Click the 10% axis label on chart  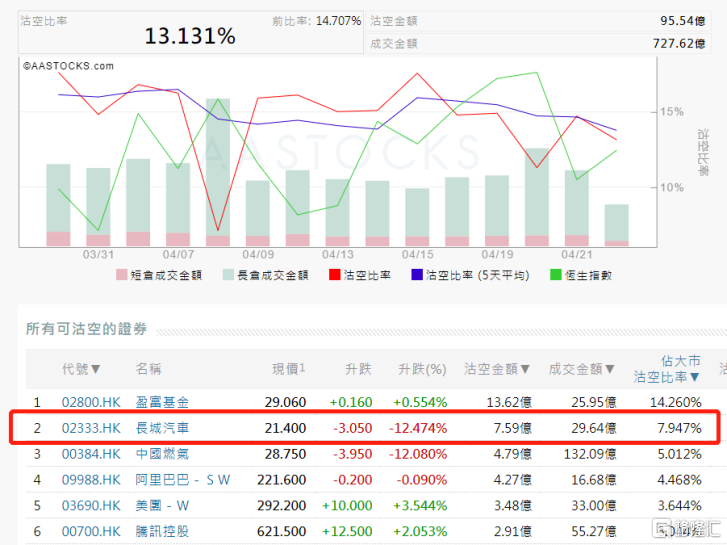pos(672,187)
